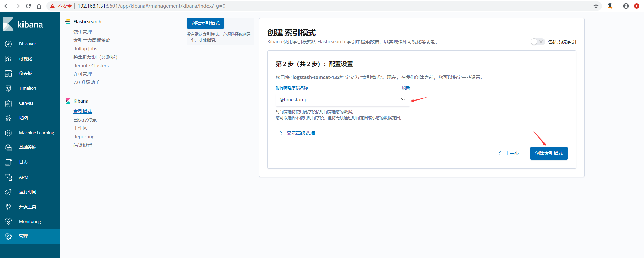
Task: Go back with browser back arrow
Action: [x=7, y=6]
